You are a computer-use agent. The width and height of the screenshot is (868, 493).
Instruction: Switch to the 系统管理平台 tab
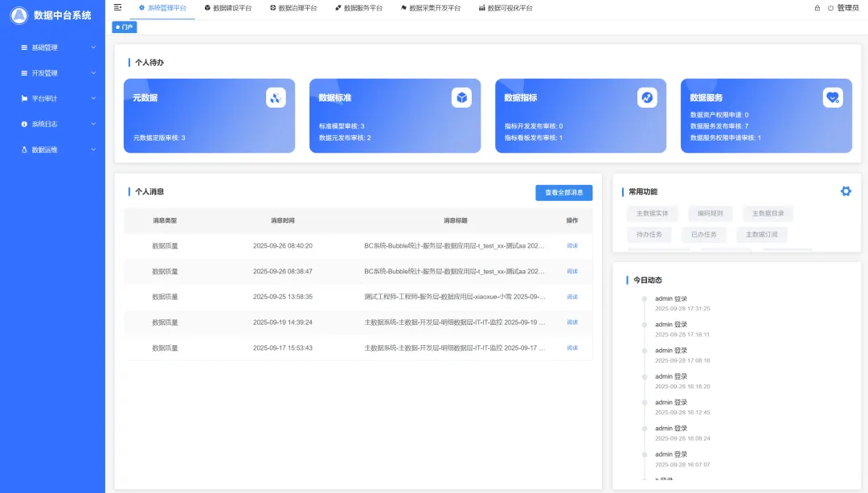(x=162, y=8)
